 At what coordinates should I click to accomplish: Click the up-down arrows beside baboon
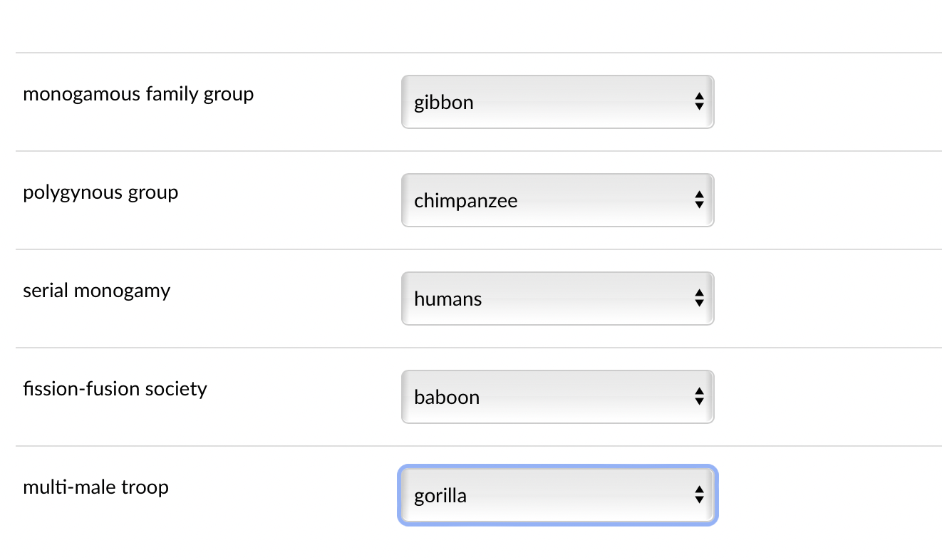699,397
